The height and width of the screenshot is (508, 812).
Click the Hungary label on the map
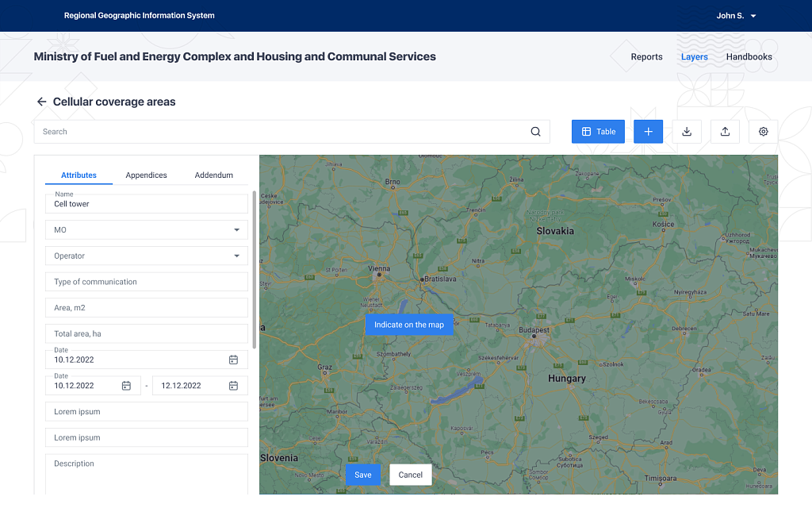point(566,379)
